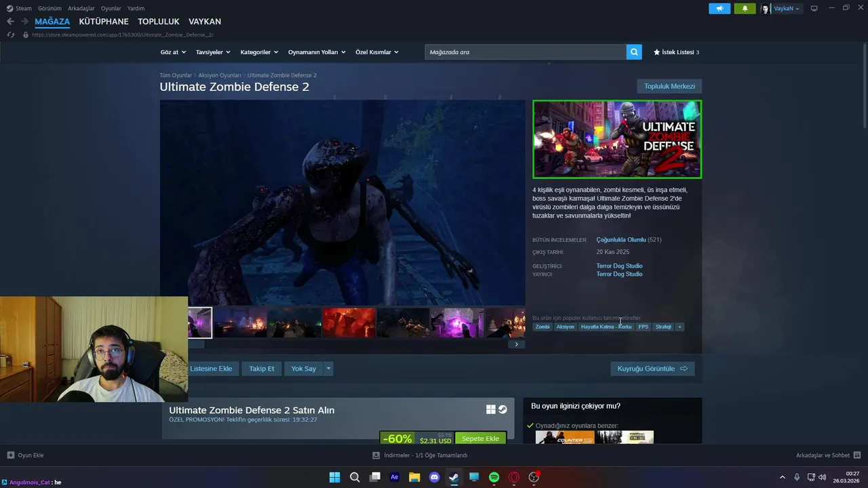868x488 pixels.
Task: Click the microphone tray icon
Action: pyautogui.click(x=797, y=477)
